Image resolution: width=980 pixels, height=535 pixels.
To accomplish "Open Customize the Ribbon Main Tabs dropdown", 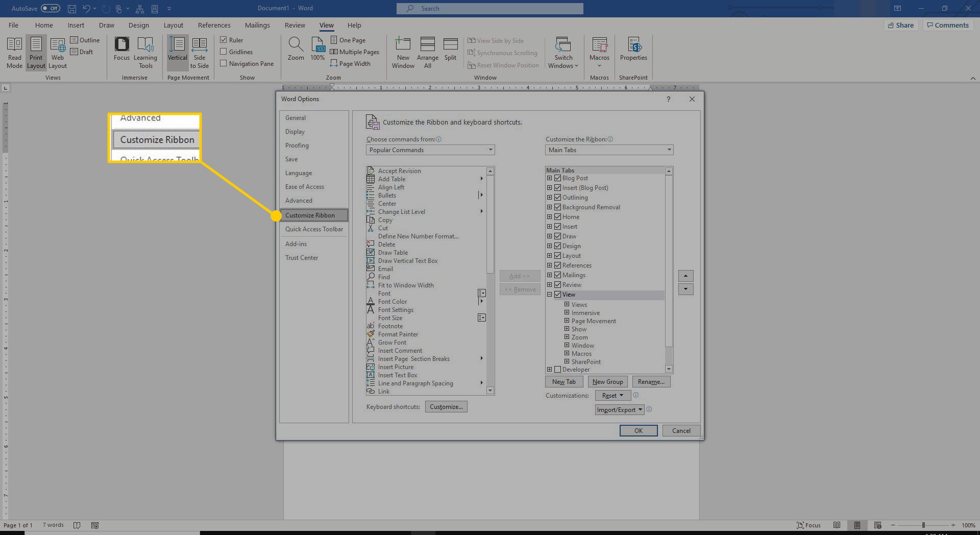I will pyautogui.click(x=609, y=150).
